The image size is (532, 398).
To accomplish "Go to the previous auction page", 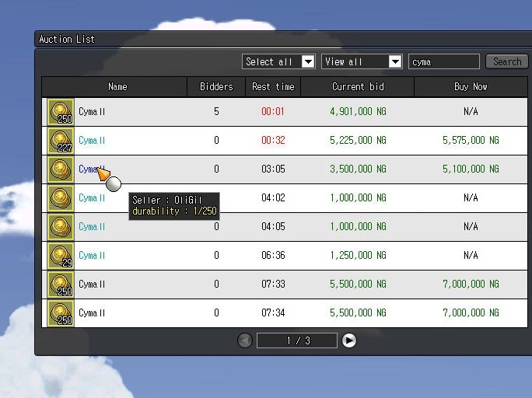I will pos(245,340).
